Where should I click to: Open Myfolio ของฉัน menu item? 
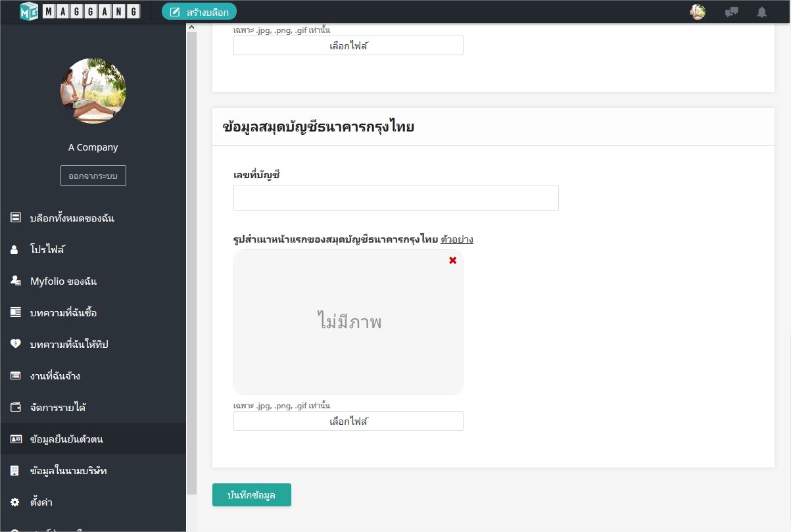(93, 281)
